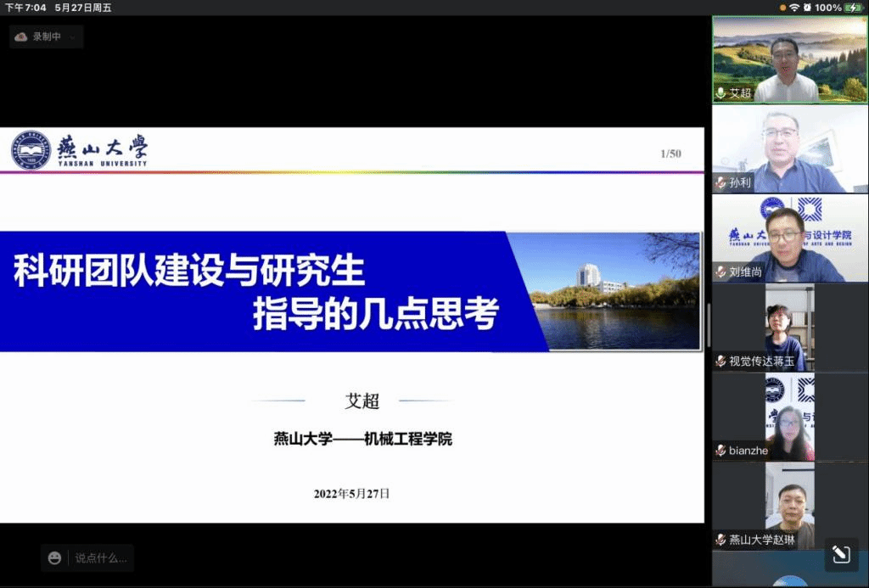Click the 说点什么 chat input field
Viewport: 869px width, 588px height.
[x=100, y=557]
